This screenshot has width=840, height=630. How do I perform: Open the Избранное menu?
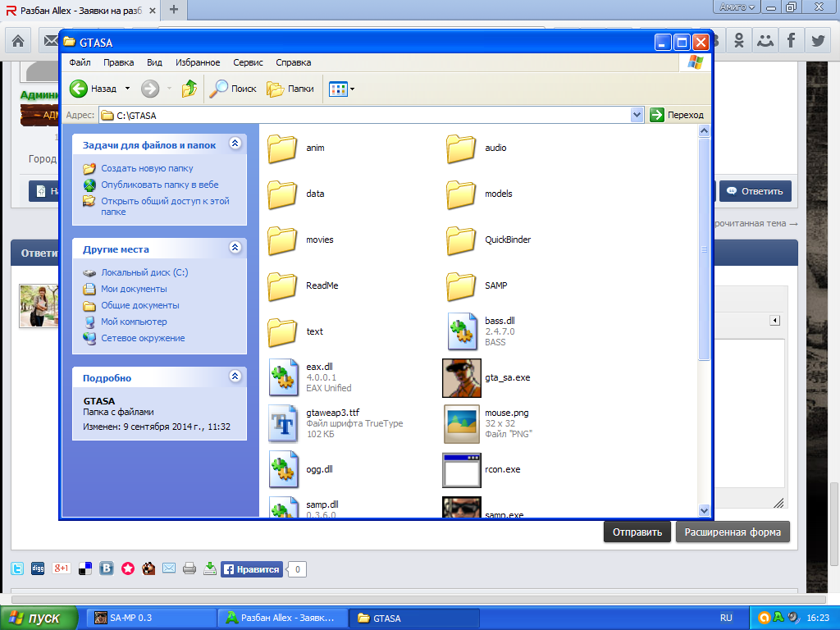(x=198, y=62)
